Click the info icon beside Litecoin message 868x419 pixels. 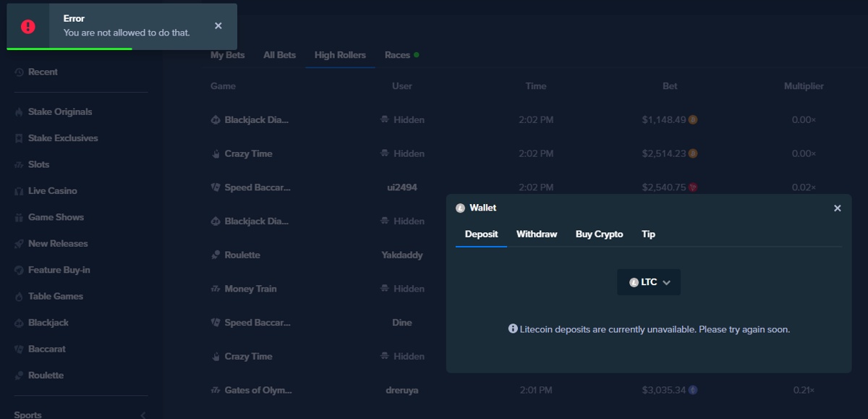pyautogui.click(x=513, y=329)
